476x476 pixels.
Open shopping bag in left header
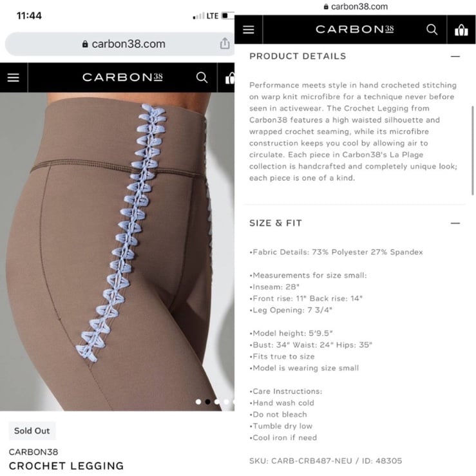[x=230, y=78]
